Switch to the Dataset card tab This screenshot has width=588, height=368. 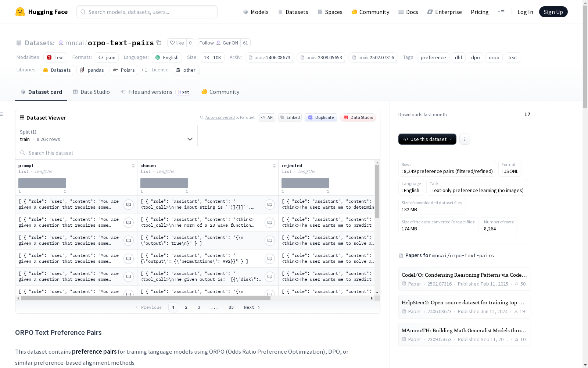pos(41,92)
